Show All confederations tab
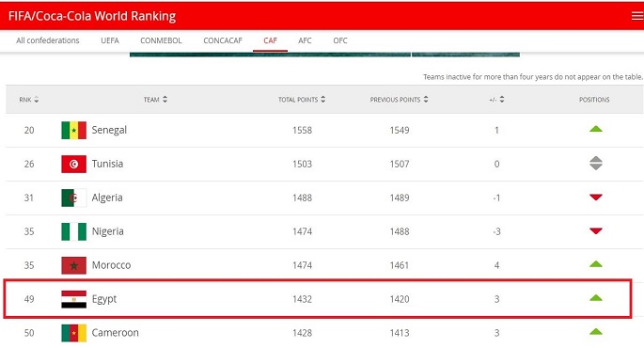Screen dimensions: 644x348 click(x=48, y=40)
